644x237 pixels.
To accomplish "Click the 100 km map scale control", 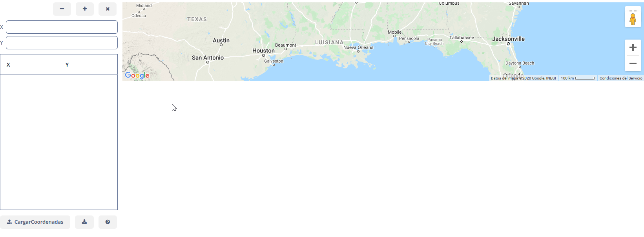I will [x=577, y=78].
